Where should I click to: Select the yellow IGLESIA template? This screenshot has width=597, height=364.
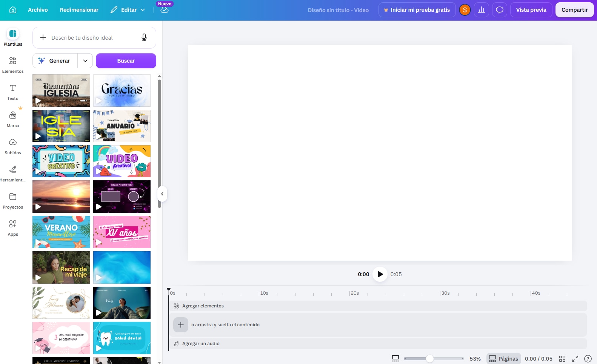coord(61,126)
